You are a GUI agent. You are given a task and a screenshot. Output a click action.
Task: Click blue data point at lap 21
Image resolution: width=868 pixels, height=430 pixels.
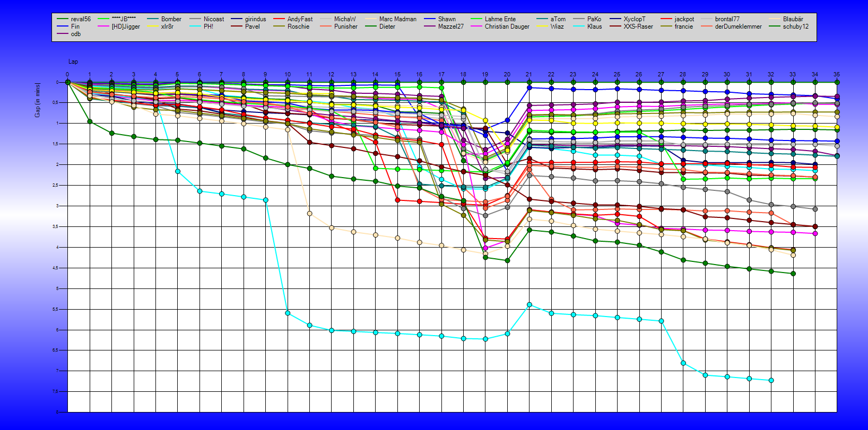529,87
